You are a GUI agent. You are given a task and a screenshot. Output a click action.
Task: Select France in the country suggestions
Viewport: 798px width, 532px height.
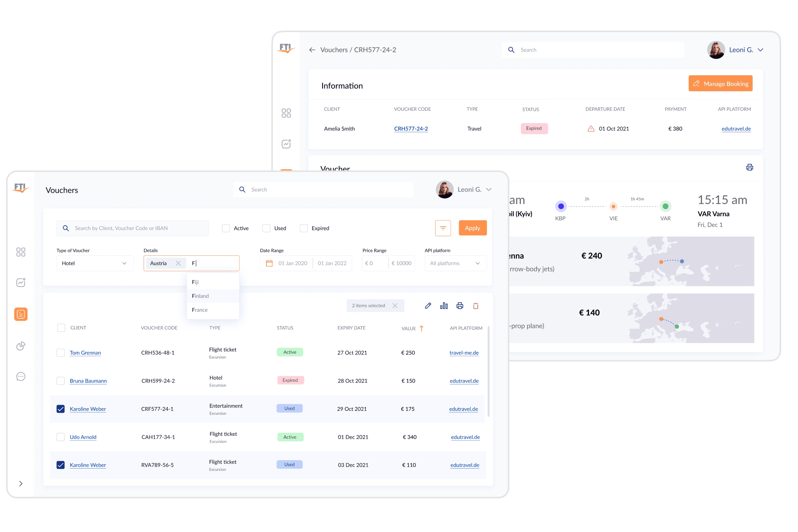click(200, 310)
